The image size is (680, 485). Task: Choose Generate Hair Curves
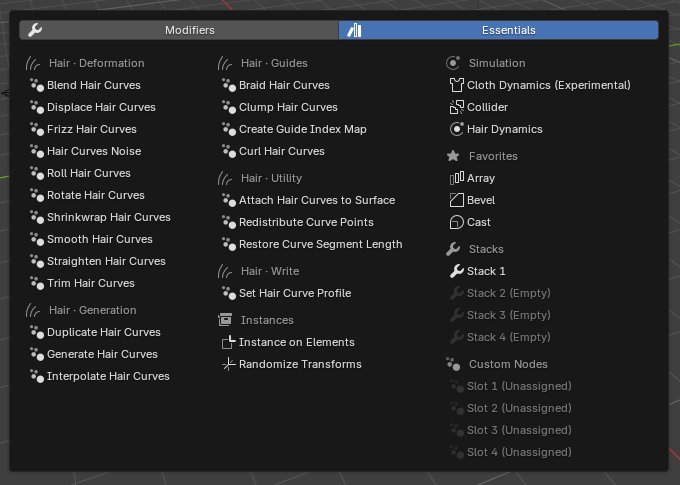tap(102, 354)
